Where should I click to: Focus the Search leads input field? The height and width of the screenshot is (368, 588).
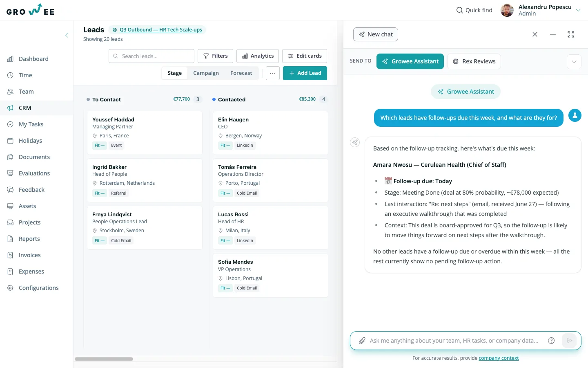[x=151, y=56]
